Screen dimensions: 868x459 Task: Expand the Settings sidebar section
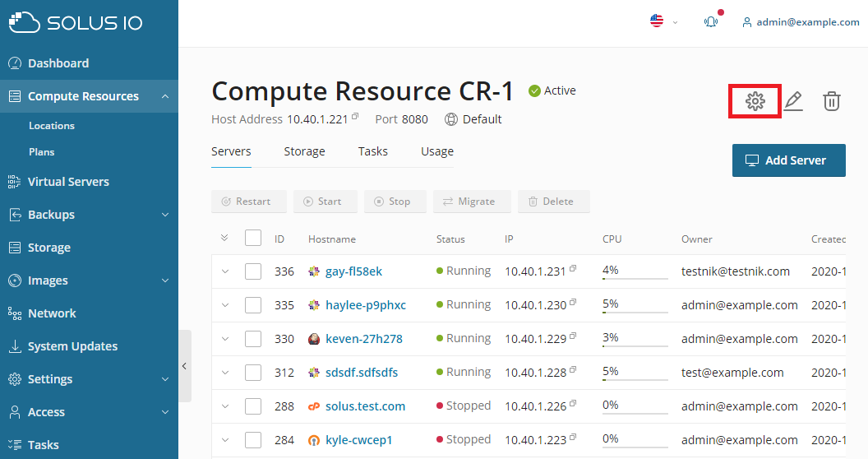[165, 379]
